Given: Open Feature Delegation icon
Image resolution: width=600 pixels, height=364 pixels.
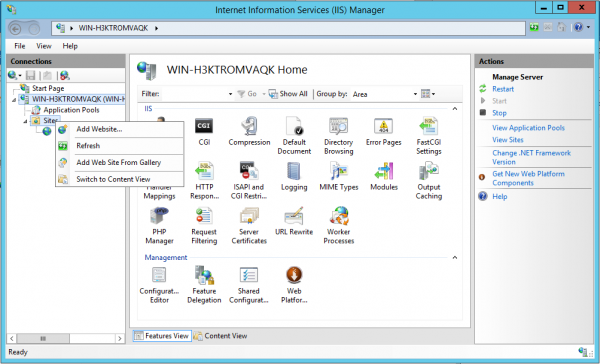Looking at the screenshot, I should [204, 285].
